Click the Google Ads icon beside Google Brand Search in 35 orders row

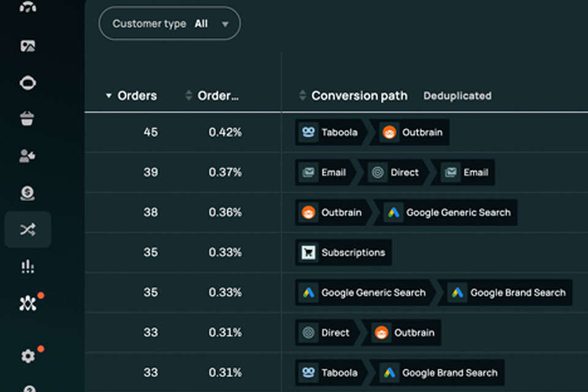[x=457, y=293]
